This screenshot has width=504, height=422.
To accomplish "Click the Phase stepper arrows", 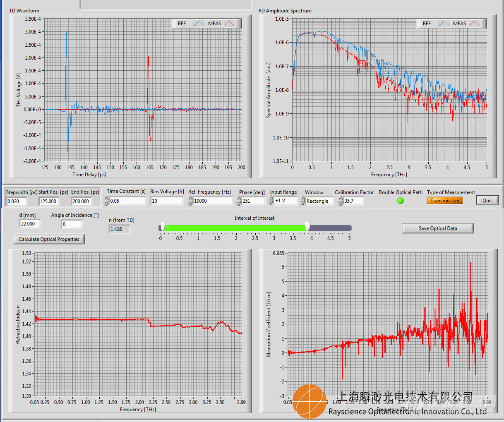I will [239, 201].
